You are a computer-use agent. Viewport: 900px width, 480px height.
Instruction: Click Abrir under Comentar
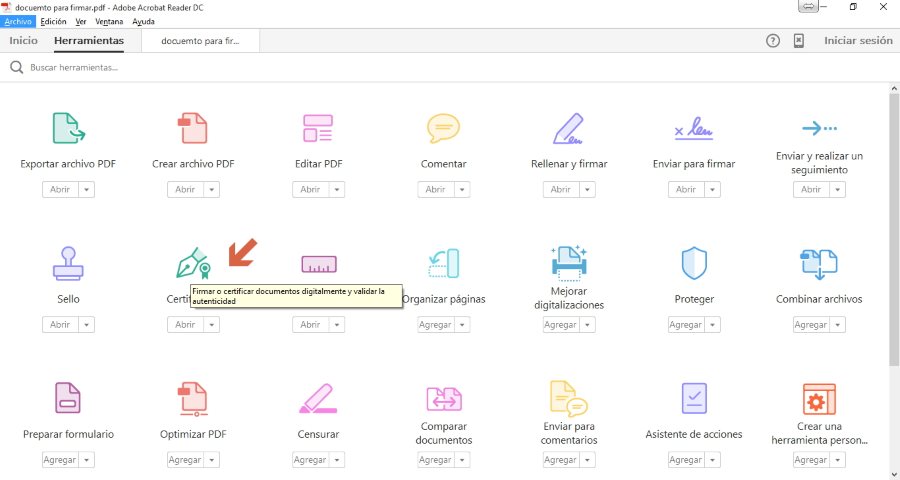(x=436, y=189)
